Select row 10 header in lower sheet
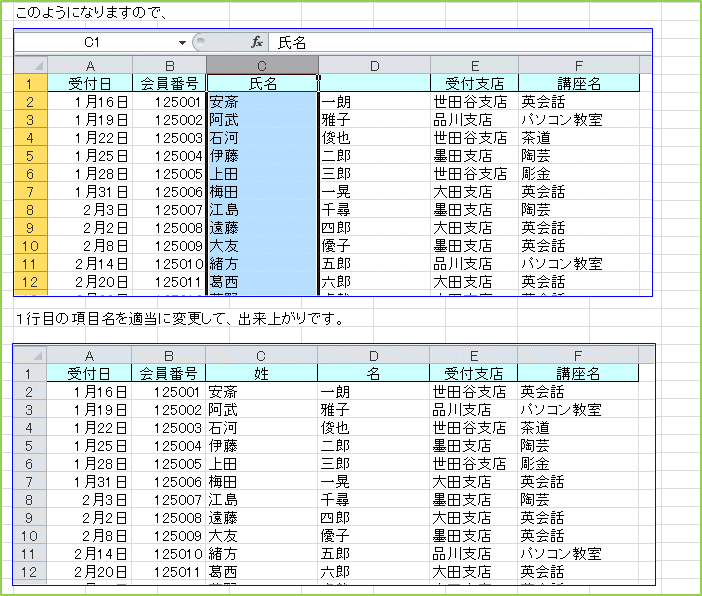 [30, 536]
